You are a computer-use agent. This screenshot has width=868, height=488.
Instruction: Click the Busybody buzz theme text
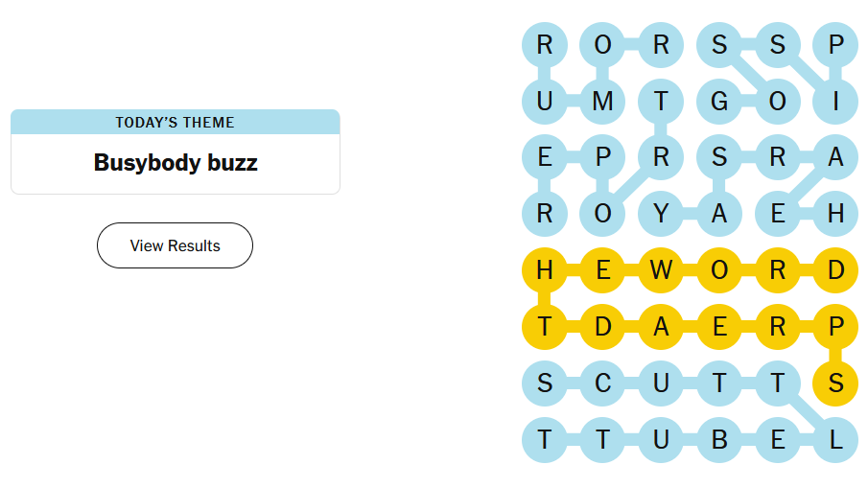point(175,163)
